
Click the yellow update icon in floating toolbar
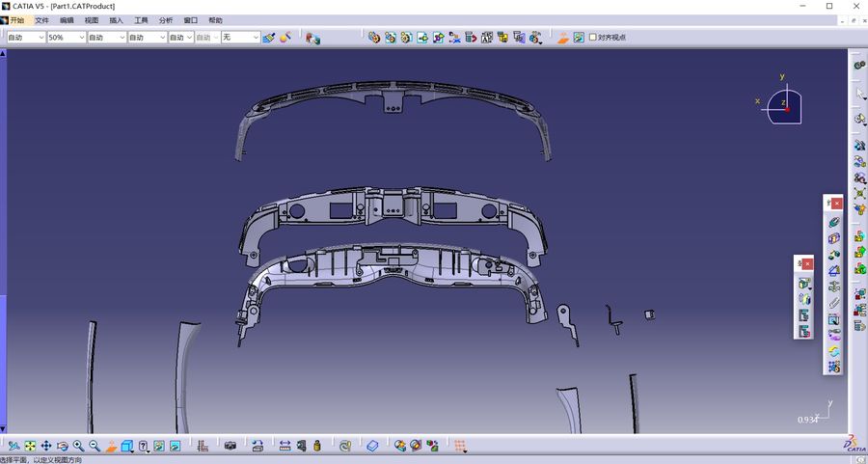coord(833,351)
